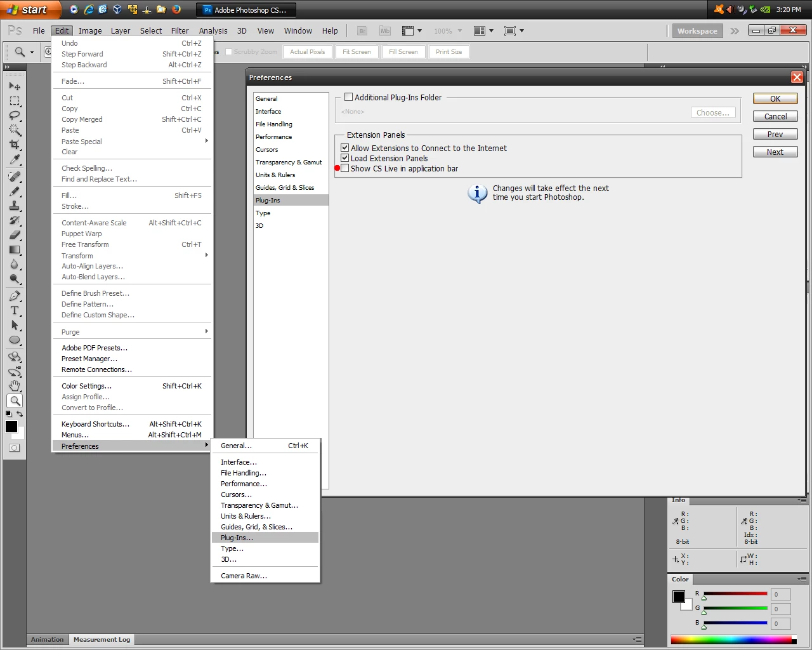The width and height of the screenshot is (812, 650).
Task: Switch to the Measurement Log tab
Action: point(101,640)
